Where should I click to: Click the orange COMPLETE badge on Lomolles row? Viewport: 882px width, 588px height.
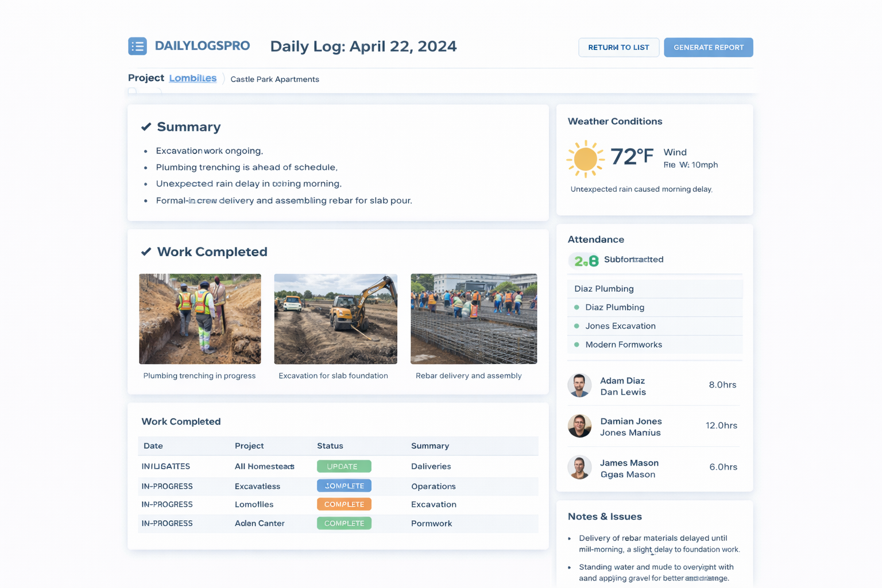coord(343,504)
